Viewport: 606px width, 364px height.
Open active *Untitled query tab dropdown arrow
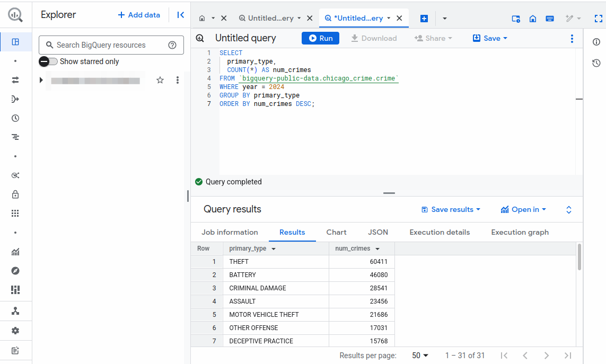[389, 18]
